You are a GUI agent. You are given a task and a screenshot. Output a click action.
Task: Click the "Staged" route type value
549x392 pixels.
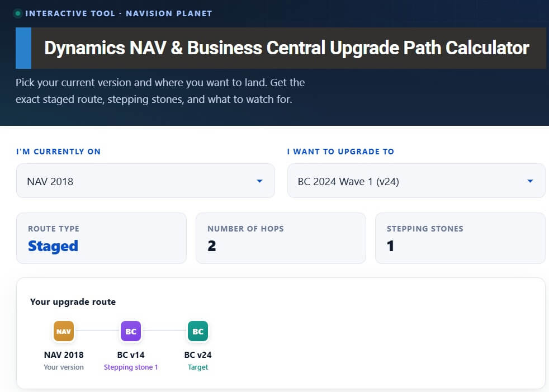(x=53, y=246)
